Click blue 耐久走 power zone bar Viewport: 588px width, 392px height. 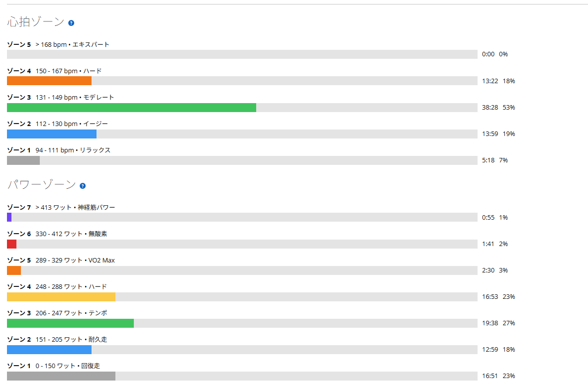point(49,350)
